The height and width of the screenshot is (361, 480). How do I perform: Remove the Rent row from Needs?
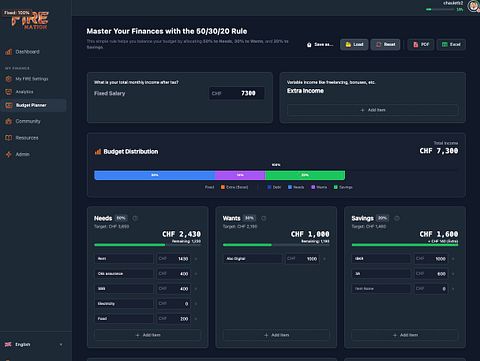point(196,259)
